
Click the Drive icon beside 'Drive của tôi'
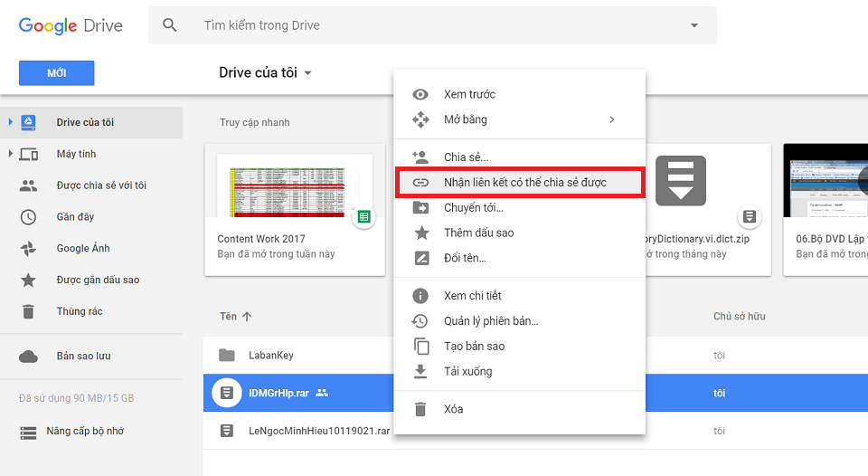click(28, 122)
